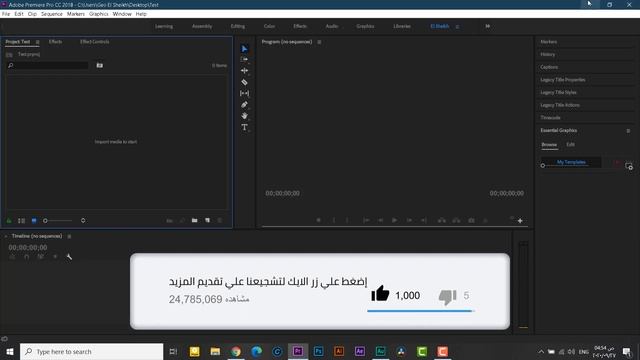Open the Project panel hamburger menu
This screenshot has height=360, width=640.
pyautogui.click(x=38, y=42)
